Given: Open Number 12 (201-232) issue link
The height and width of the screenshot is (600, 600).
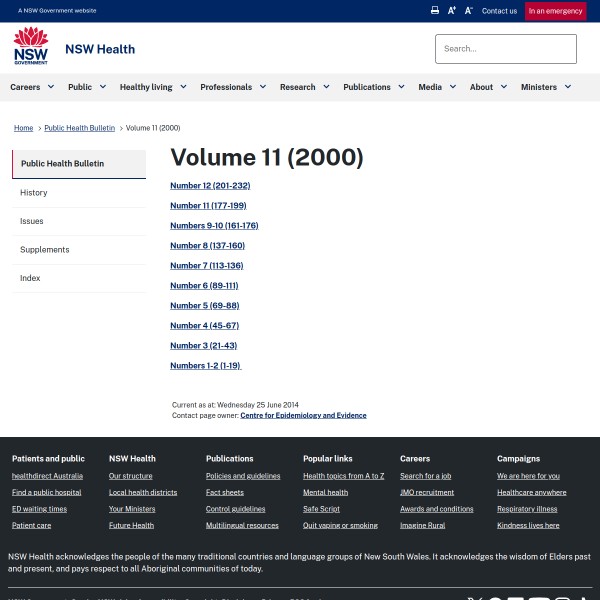Looking at the screenshot, I should click(x=210, y=186).
